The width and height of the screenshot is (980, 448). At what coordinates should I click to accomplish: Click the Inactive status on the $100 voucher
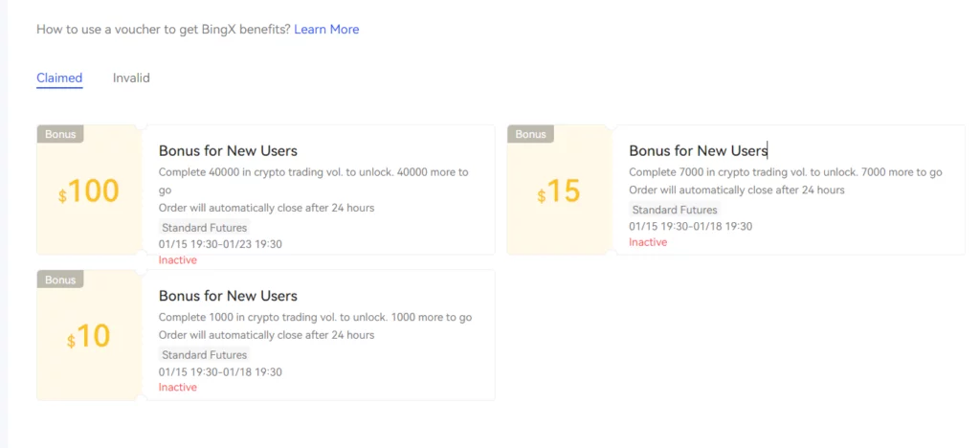click(178, 260)
